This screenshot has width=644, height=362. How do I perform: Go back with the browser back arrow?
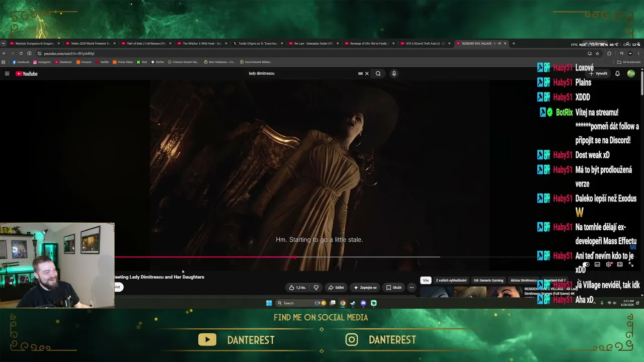click(4, 53)
